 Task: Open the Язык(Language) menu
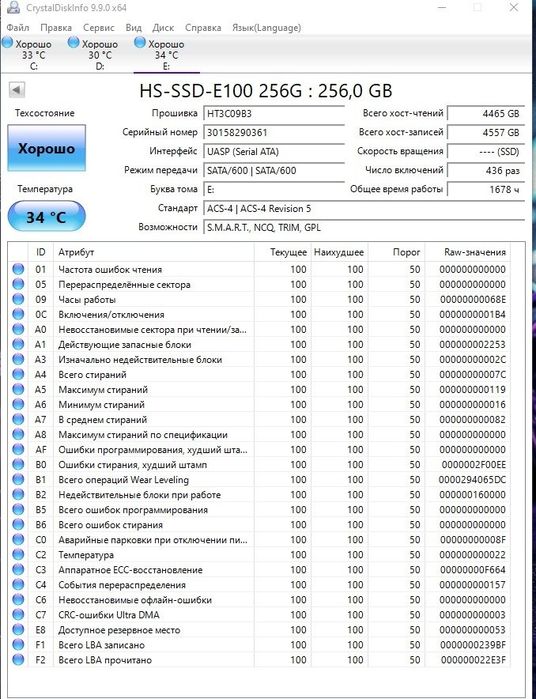(267, 28)
